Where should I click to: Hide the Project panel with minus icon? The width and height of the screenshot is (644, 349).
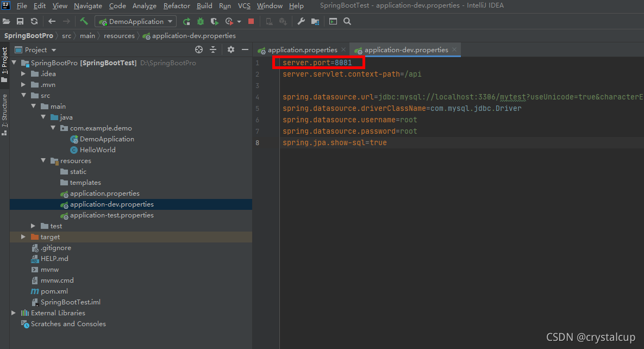pos(245,49)
